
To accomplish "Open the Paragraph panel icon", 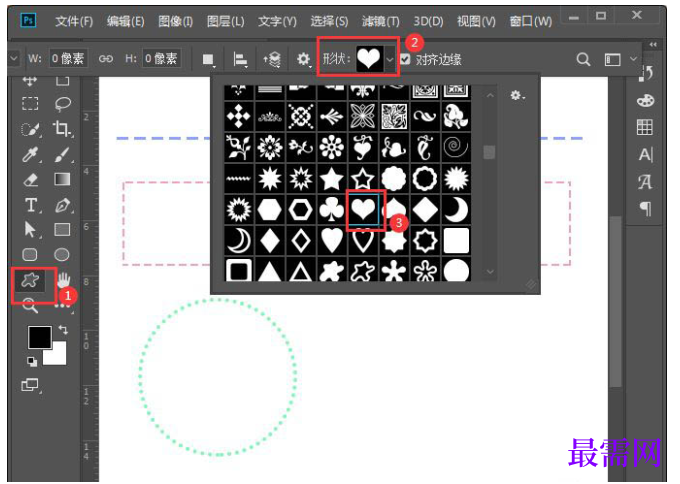I will (646, 209).
